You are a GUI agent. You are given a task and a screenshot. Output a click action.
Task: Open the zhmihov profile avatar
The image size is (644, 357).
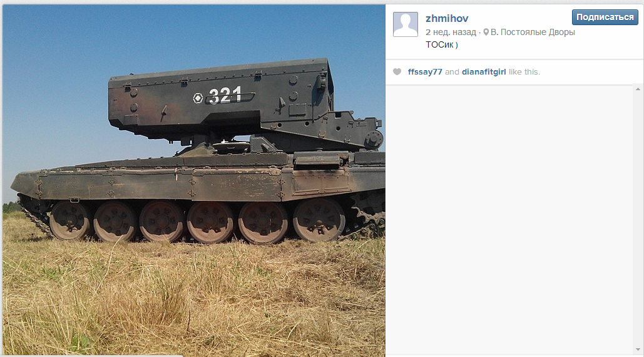tap(406, 24)
